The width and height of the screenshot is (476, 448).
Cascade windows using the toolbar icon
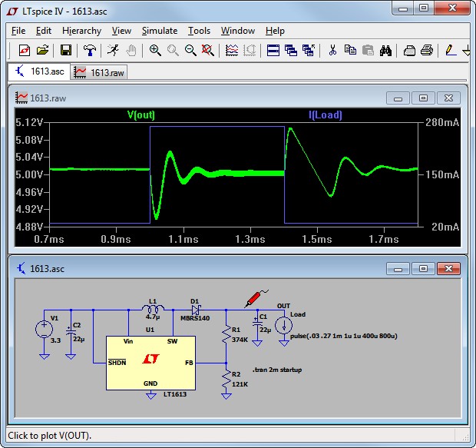pos(291,50)
